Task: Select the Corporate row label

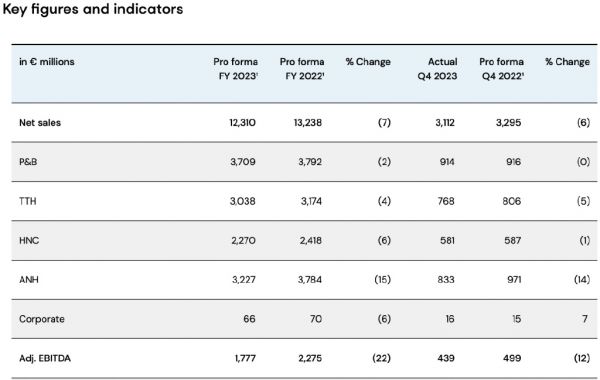Action: [x=42, y=319]
